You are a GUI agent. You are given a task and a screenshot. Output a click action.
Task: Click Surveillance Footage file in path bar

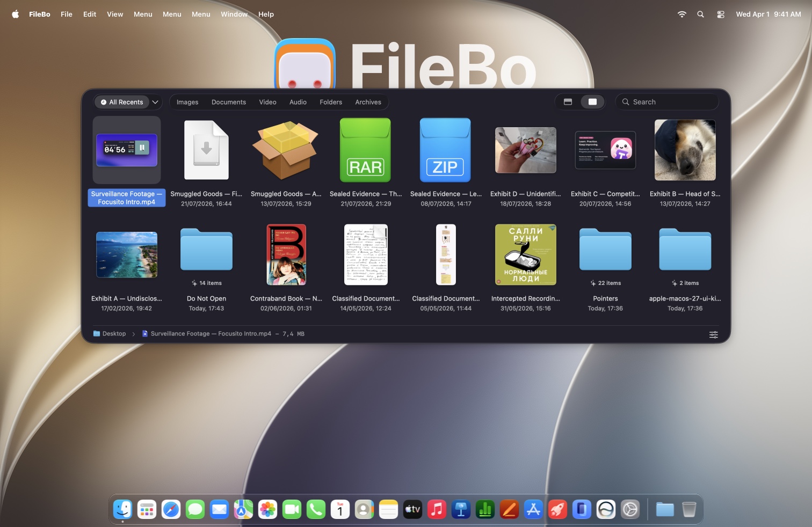[x=207, y=334]
